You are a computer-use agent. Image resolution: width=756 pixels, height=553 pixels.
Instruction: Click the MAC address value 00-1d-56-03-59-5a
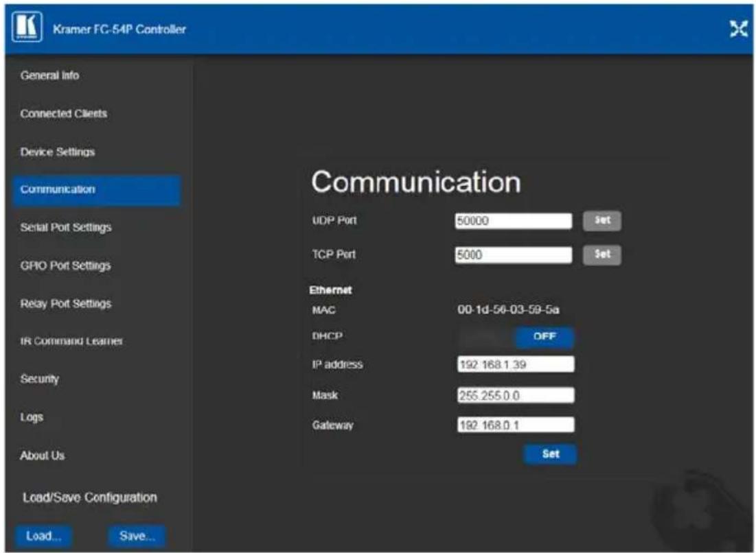[x=508, y=309]
